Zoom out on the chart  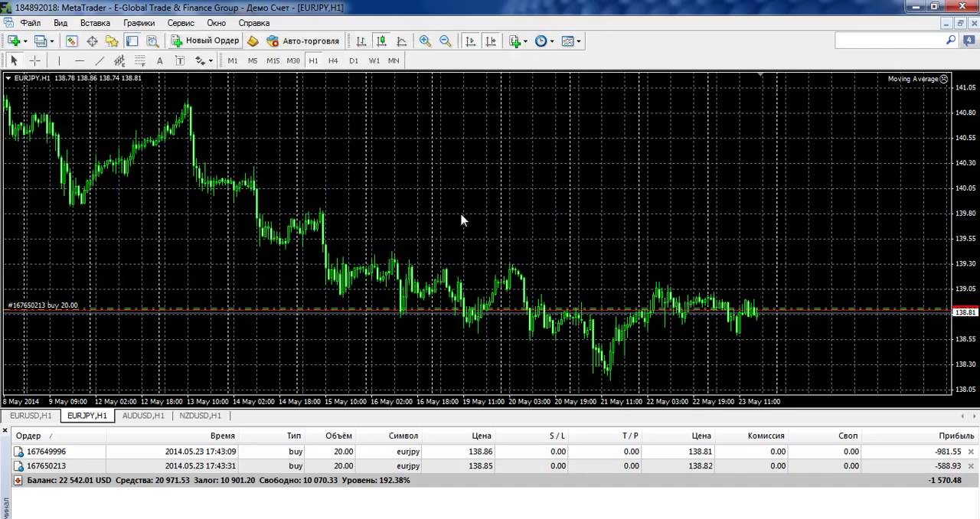445,41
